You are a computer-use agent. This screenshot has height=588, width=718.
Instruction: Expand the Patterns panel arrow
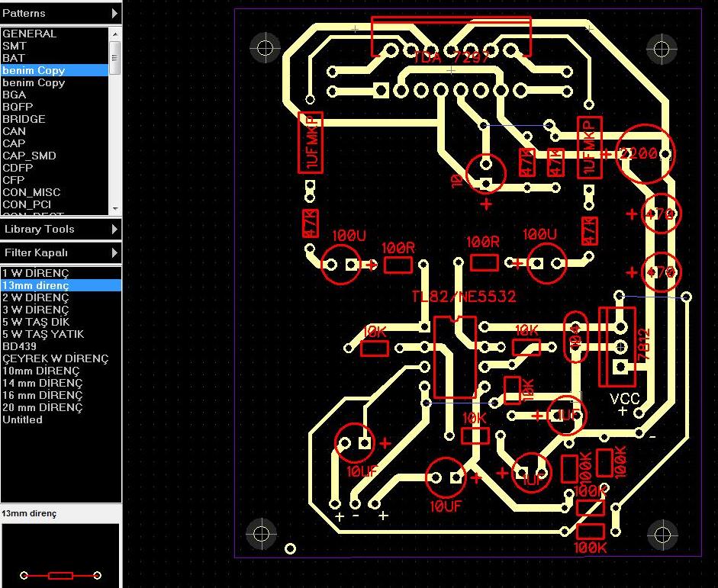114,13
